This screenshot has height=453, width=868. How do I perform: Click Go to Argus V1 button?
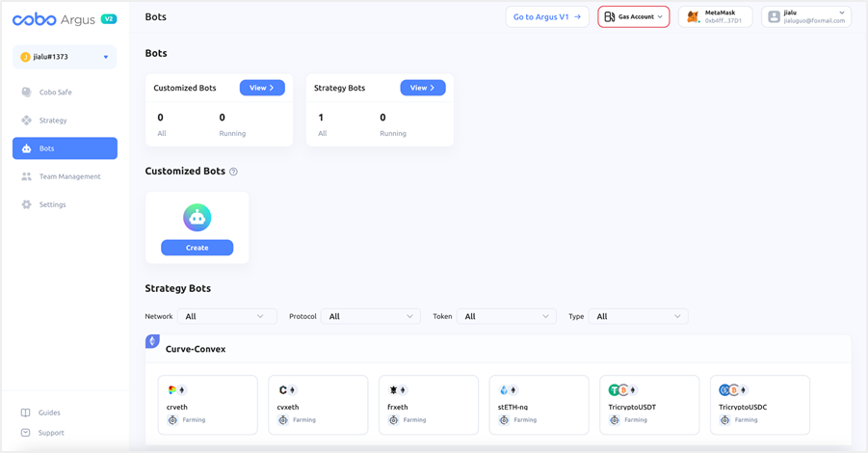(546, 16)
